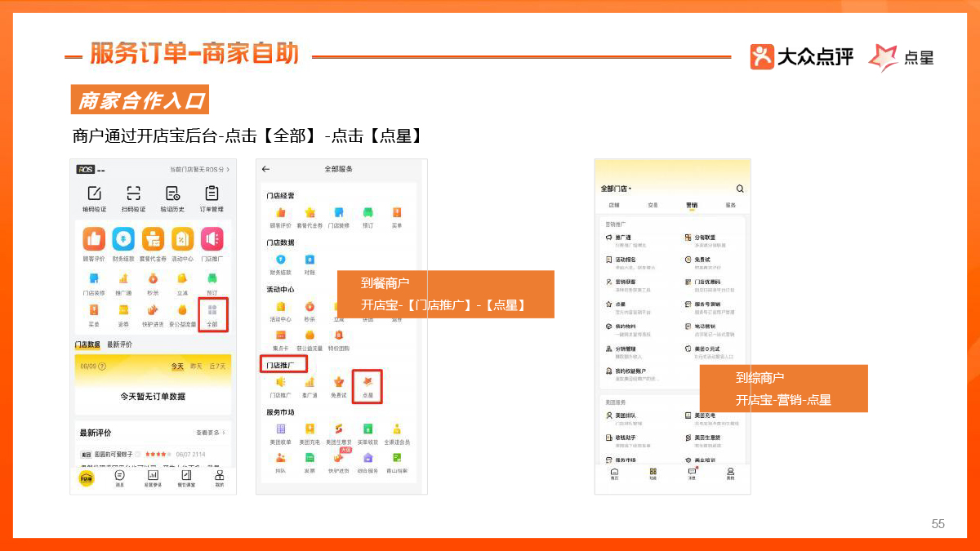The image size is (980, 551).
Task: Open 美团收单 in 服务市场 section
Action: [280, 433]
